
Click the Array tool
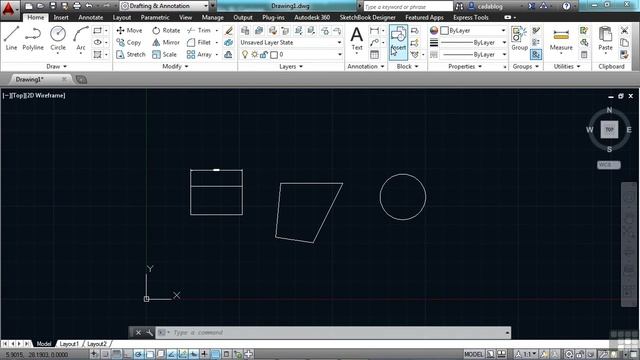click(199, 54)
